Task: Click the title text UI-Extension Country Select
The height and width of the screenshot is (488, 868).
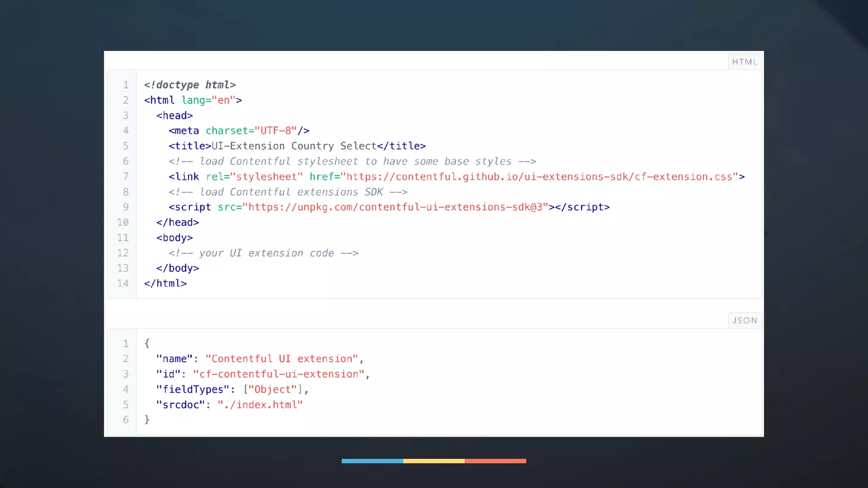Action: [294, 146]
